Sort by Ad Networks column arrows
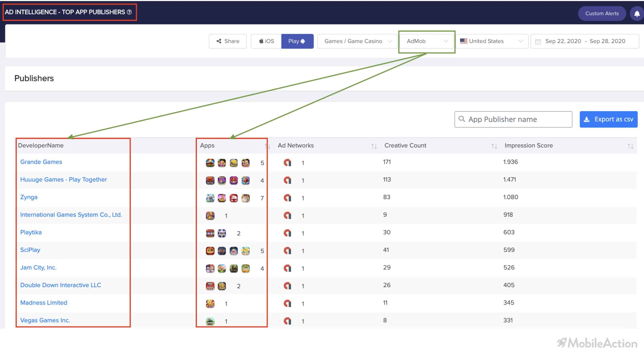This screenshot has height=361, width=644. click(374, 146)
